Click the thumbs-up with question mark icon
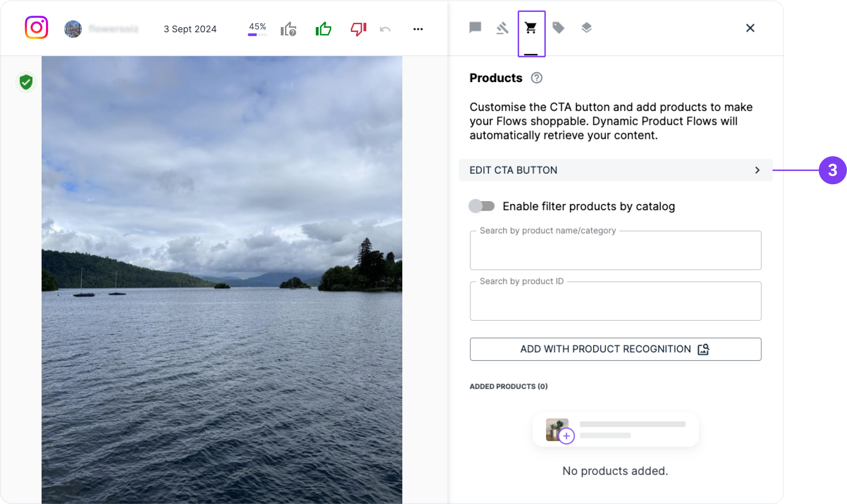Screen dimensions: 847x504 point(289,29)
